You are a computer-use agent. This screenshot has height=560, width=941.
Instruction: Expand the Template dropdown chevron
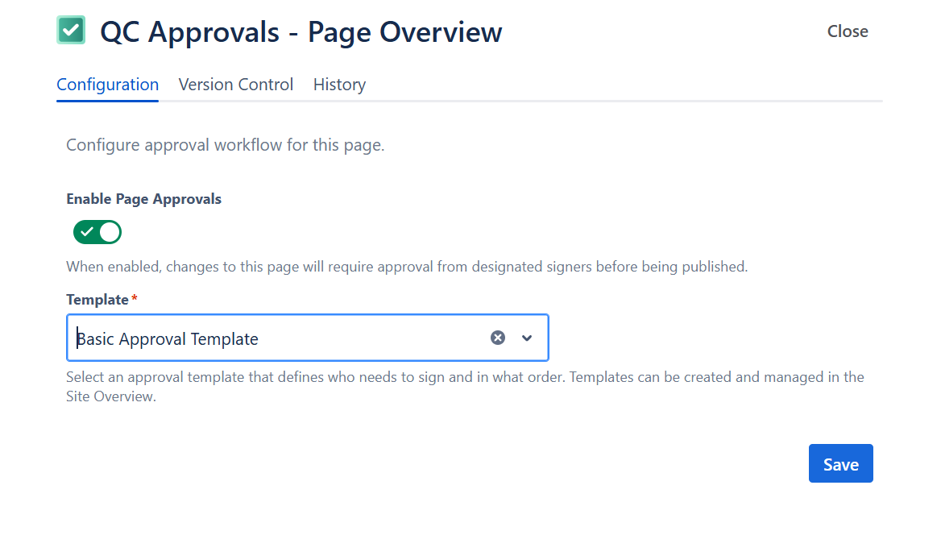coord(527,338)
